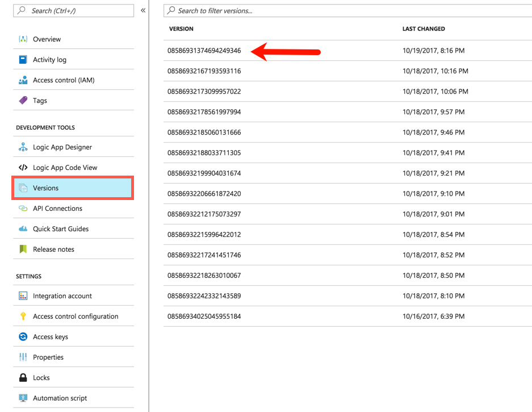Open version 08586932199904031674
The image size is (532, 412).
pyautogui.click(x=204, y=173)
